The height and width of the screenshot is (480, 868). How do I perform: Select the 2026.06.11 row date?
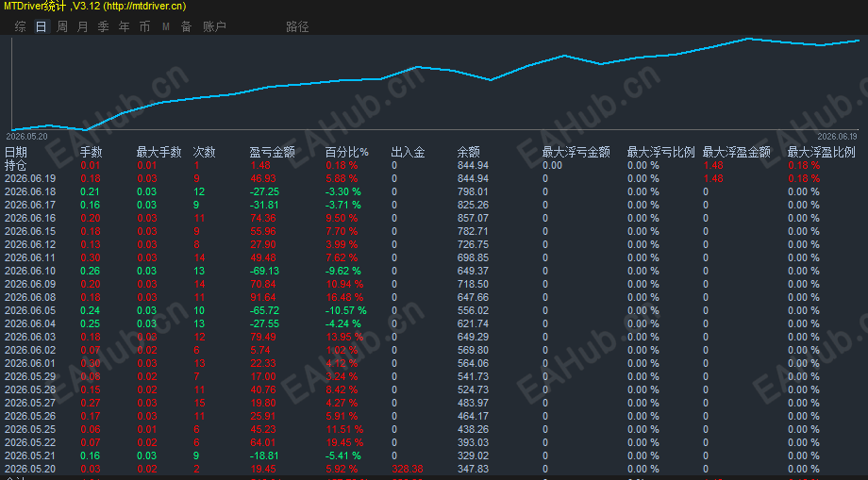(30, 257)
